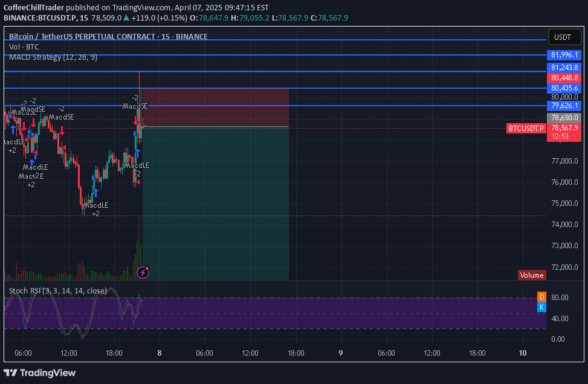
Task: Open the USDT currency selector
Action: click(564, 37)
